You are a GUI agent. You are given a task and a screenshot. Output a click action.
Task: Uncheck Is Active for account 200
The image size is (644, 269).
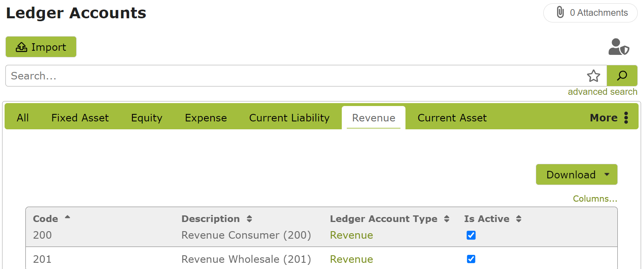471,235
